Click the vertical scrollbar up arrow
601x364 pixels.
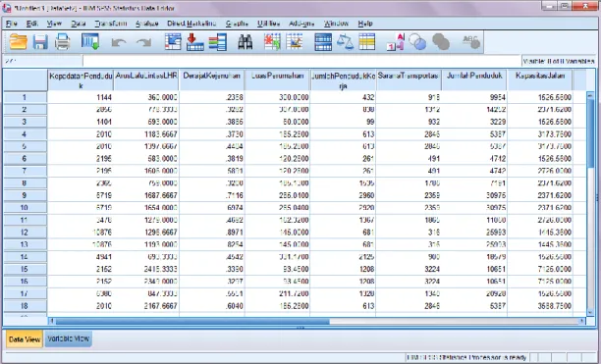pos(590,95)
